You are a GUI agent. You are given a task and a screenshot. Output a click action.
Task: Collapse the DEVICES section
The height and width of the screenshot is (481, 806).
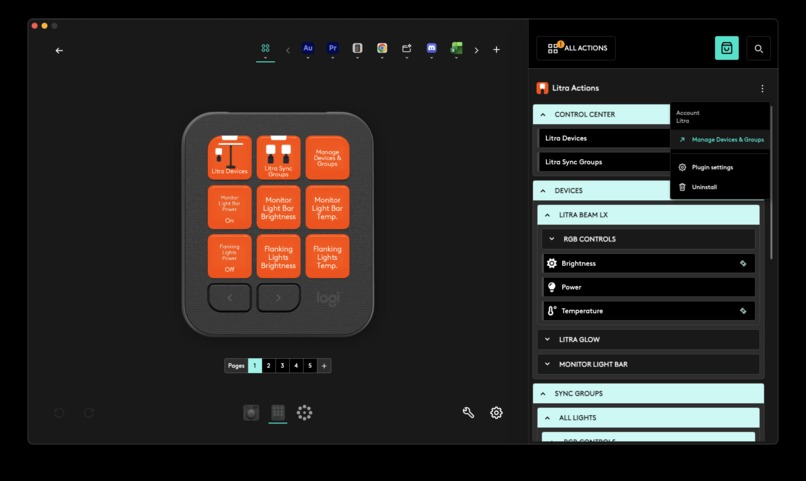[601, 190]
